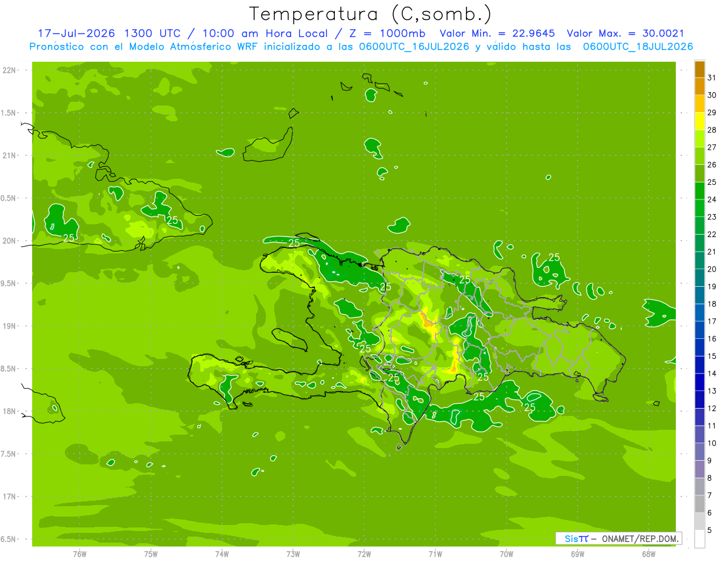Click the color scale label '28'
This screenshot has height=562, width=728.
712,130
